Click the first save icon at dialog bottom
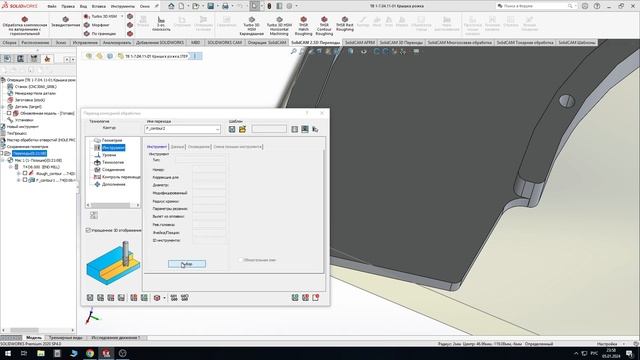640x360 pixels. click(x=90, y=298)
